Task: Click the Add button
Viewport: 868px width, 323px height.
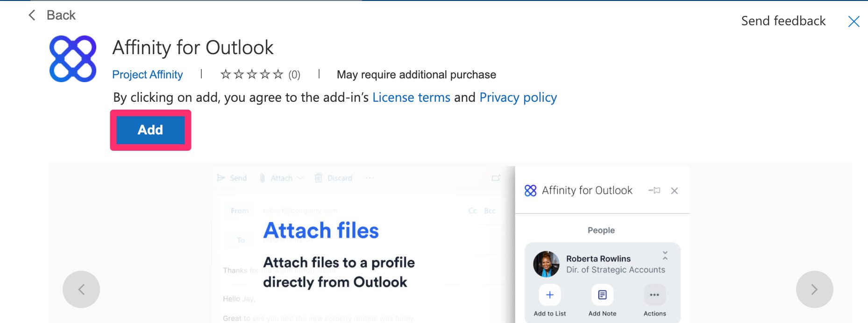Action: 150,130
